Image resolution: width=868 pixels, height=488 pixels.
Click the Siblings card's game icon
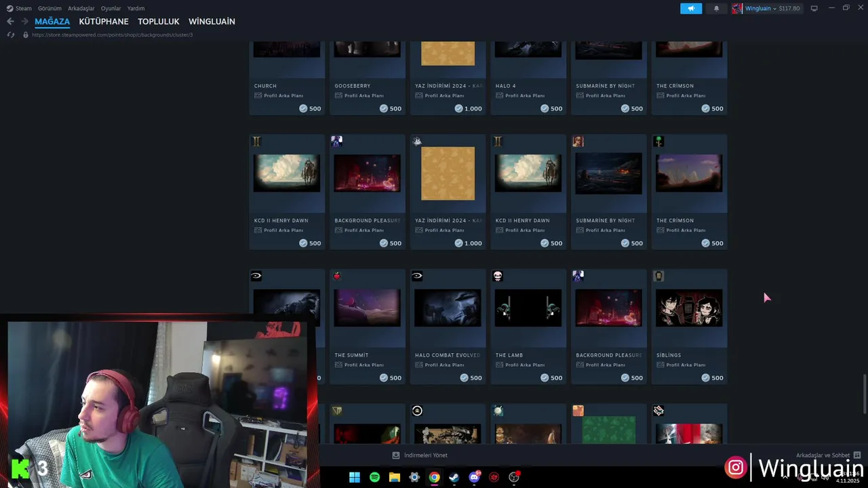(658, 276)
